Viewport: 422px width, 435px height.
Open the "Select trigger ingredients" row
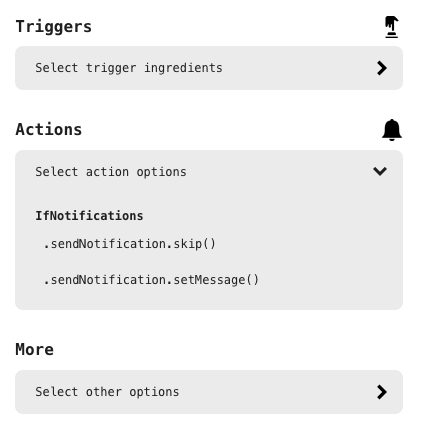tap(209, 68)
